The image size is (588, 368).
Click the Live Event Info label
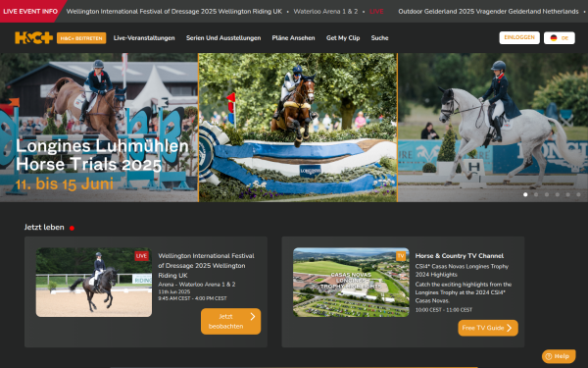pos(30,11)
